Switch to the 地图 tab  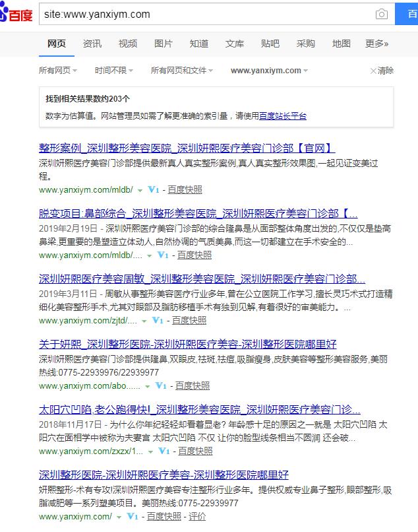(x=341, y=44)
